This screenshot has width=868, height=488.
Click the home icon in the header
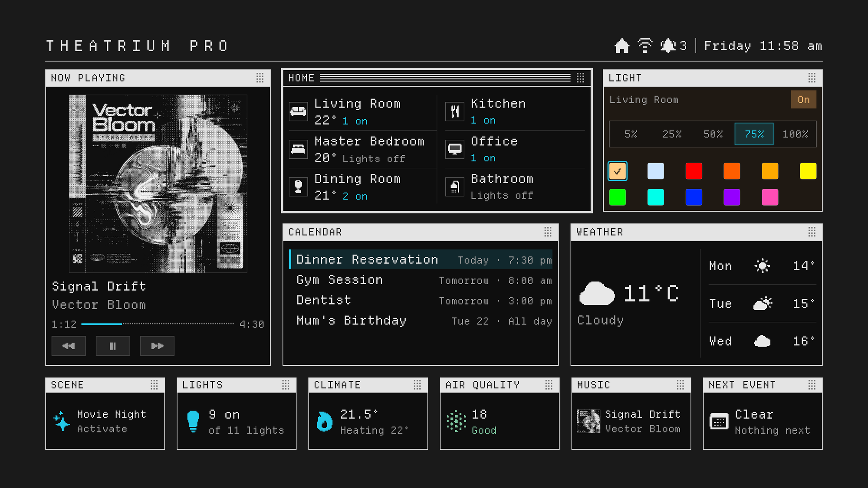pyautogui.click(x=622, y=46)
